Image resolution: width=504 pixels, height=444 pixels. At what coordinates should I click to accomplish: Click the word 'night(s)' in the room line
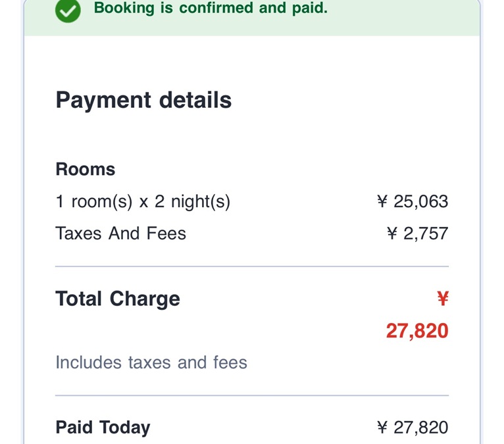pos(201,201)
